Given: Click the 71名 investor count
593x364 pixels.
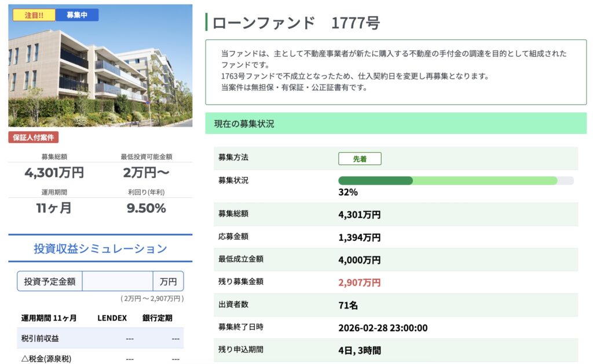Looking at the screenshot, I should click(348, 305).
